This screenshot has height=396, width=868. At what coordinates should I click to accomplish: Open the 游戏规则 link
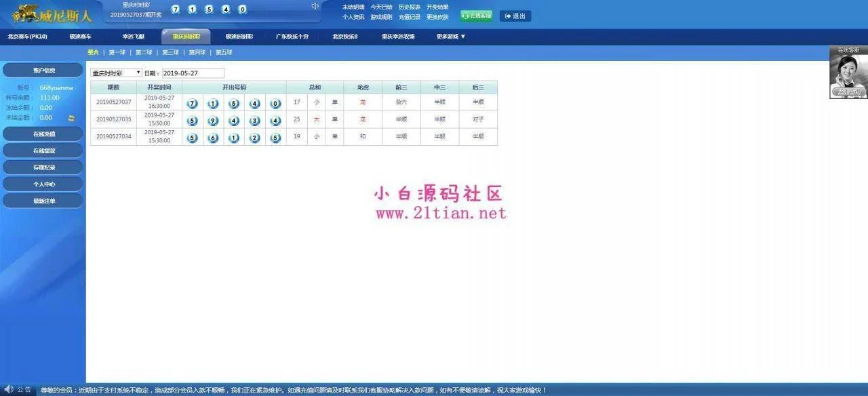click(x=381, y=17)
